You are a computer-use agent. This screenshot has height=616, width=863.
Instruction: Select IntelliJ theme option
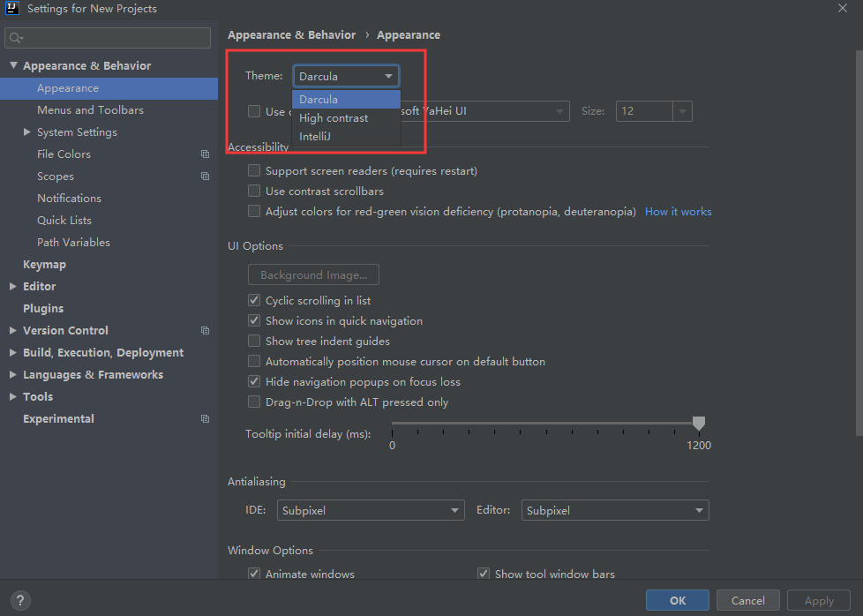(x=346, y=136)
